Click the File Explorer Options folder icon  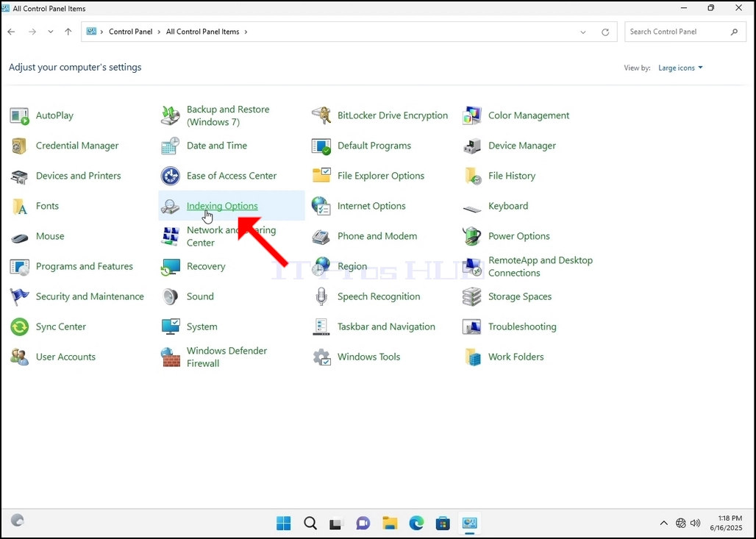[321, 176]
